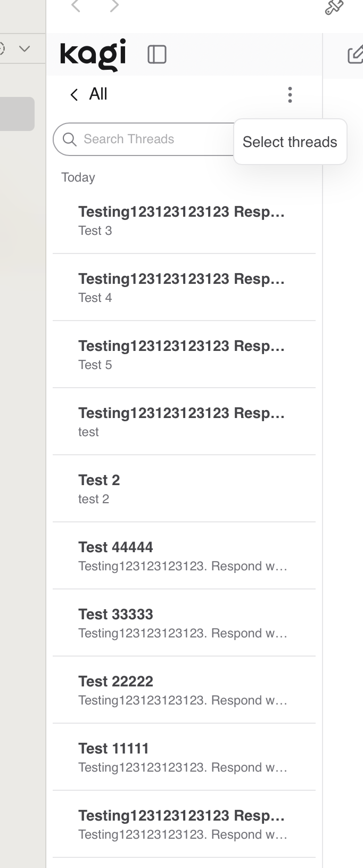Screen dimensions: 363x868
Task: Open the Test 44444 thread
Action: tap(184, 556)
